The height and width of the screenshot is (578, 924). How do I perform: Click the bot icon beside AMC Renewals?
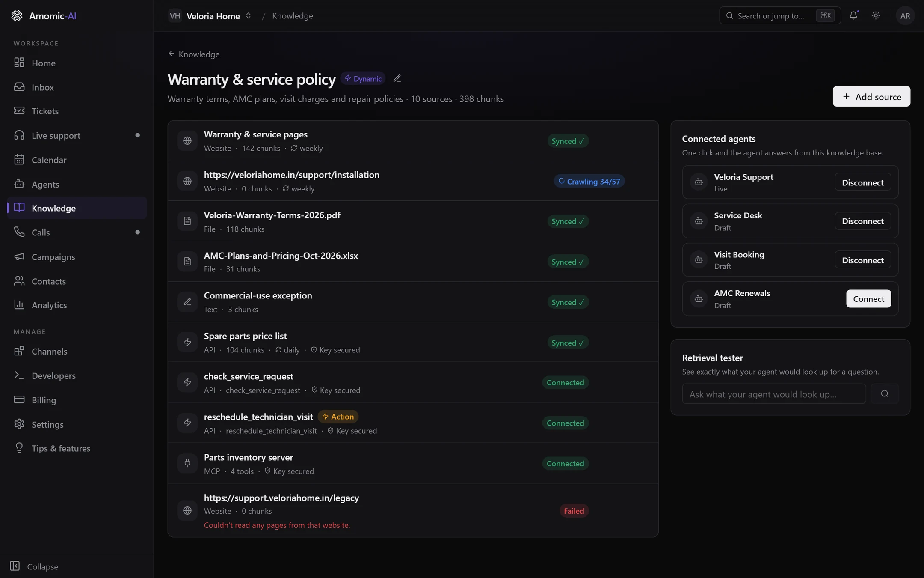699,299
